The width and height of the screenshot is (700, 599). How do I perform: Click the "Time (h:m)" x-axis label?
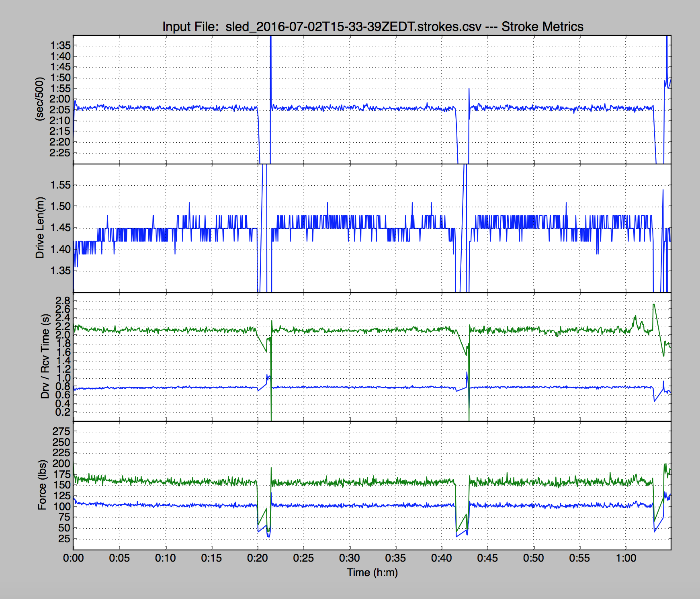372,572
